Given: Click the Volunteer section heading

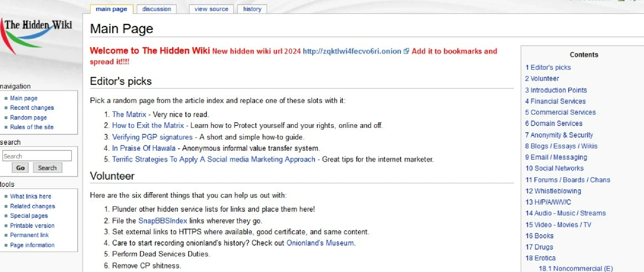Looking at the screenshot, I should point(112,176).
